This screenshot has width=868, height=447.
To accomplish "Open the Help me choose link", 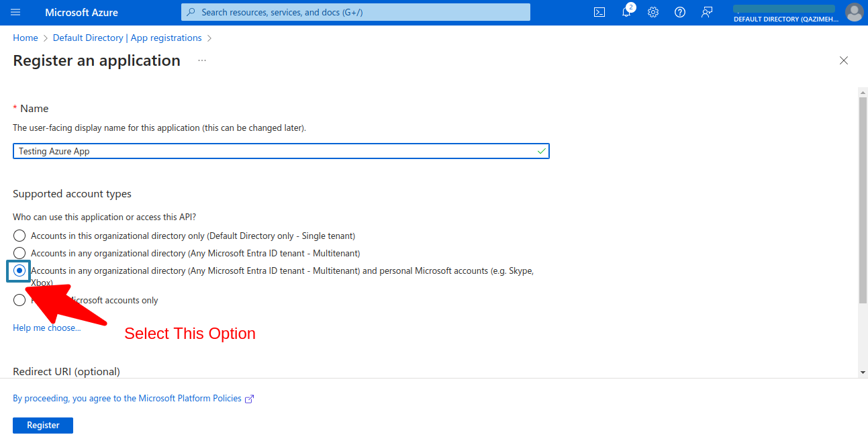I will click(x=47, y=328).
